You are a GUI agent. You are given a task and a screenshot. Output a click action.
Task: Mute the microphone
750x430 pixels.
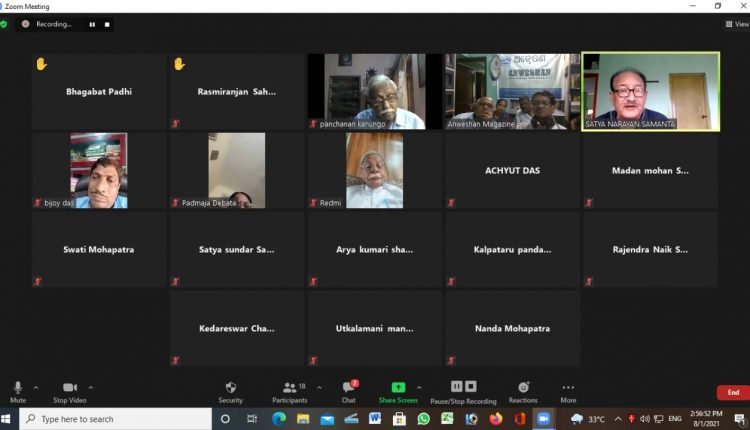17,390
